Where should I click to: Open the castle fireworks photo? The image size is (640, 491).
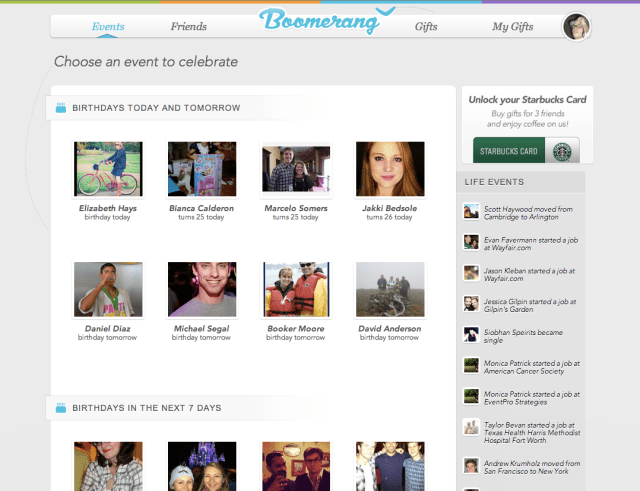202,466
